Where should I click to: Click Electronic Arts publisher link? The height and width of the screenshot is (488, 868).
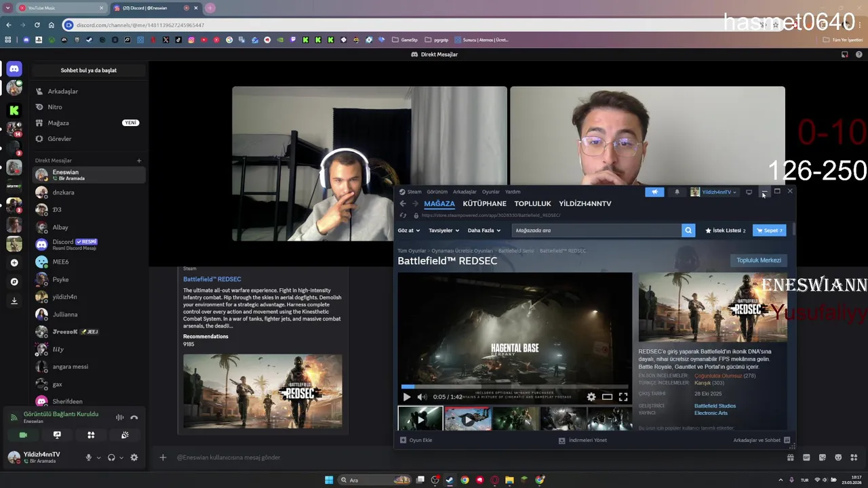click(x=711, y=413)
